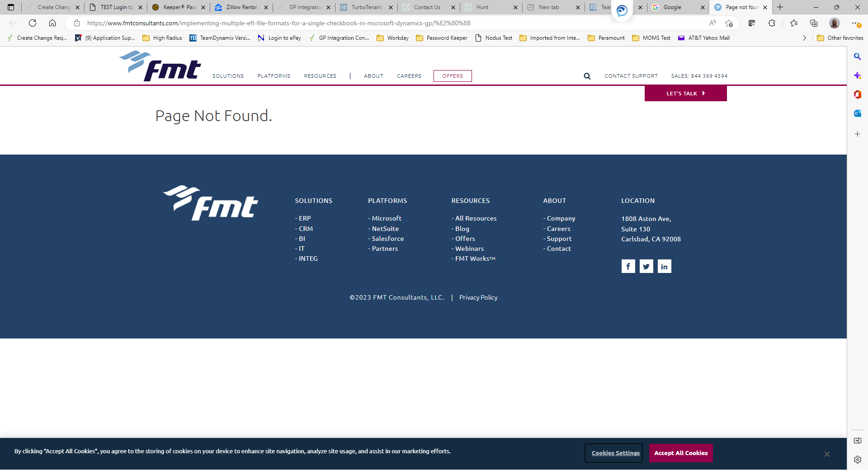Add this page to favorites star icon
868x470 pixels.
[729, 23]
